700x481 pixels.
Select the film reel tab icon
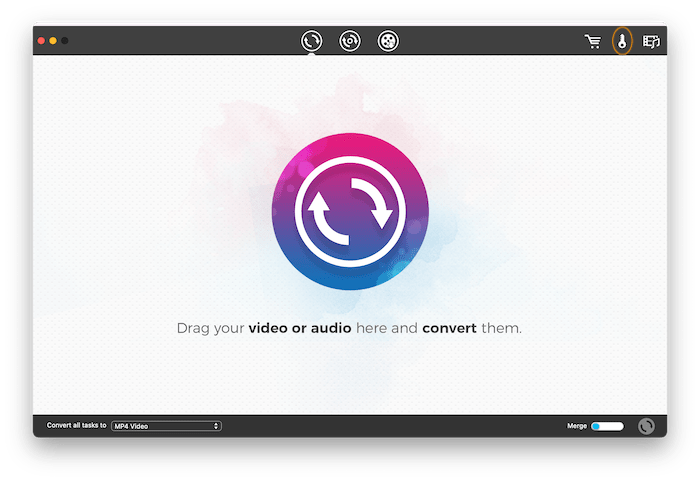point(388,41)
